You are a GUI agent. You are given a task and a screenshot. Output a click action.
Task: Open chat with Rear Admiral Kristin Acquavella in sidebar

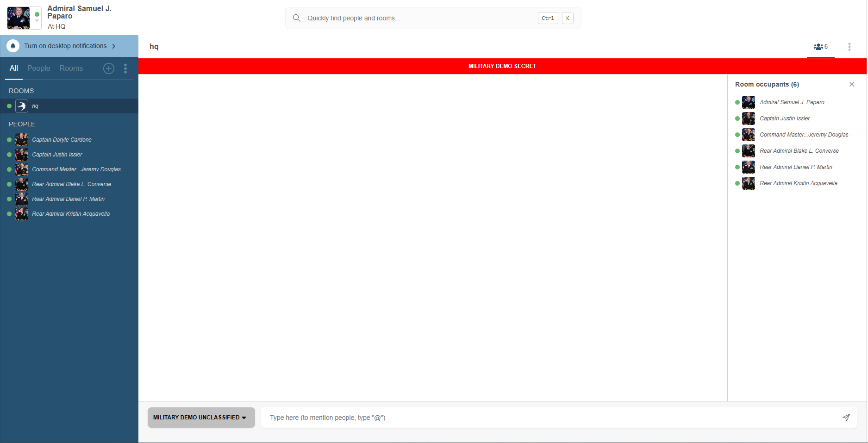(x=71, y=214)
